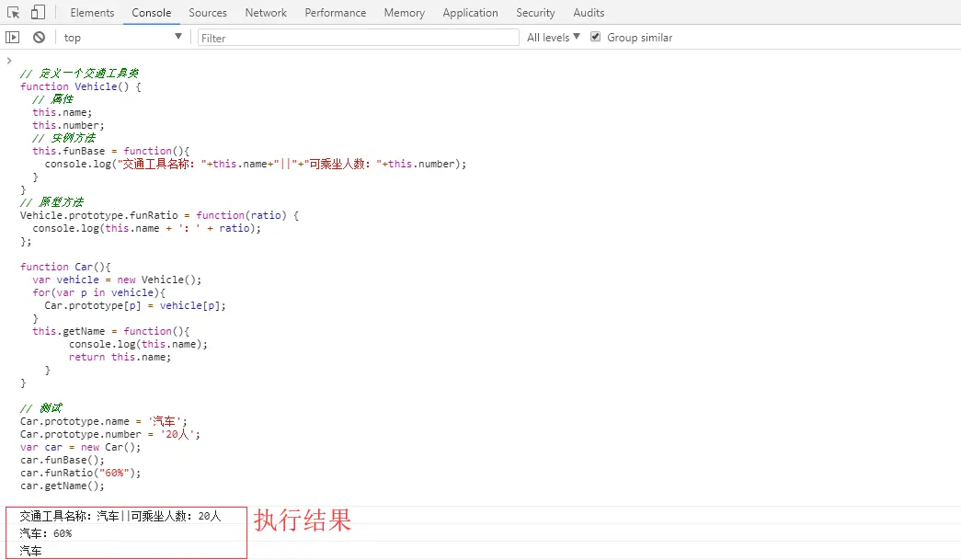
Task: Click the 'Car.prototype[p] = vehicle[p];' line
Action: [135, 305]
